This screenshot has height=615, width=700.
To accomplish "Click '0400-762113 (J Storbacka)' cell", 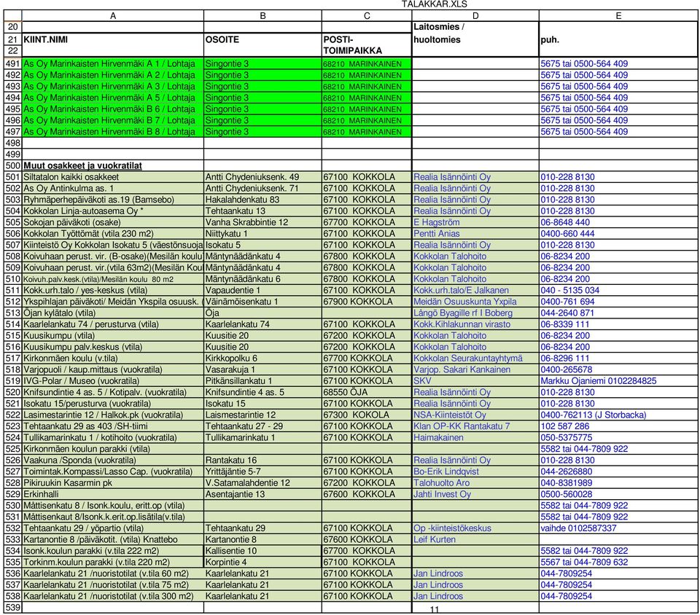I will coord(618,415).
